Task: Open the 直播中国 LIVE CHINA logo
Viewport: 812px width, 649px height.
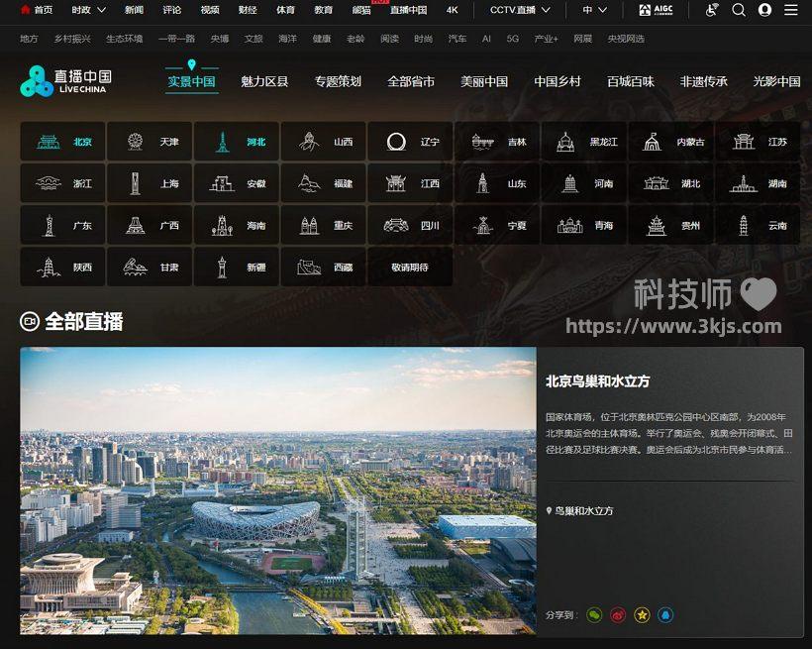Action: [65, 81]
